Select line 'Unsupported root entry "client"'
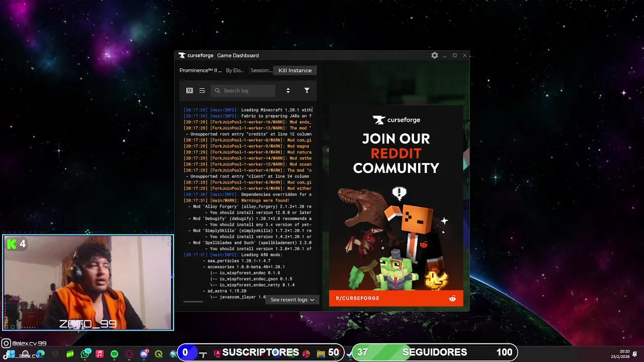 coord(248,176)
